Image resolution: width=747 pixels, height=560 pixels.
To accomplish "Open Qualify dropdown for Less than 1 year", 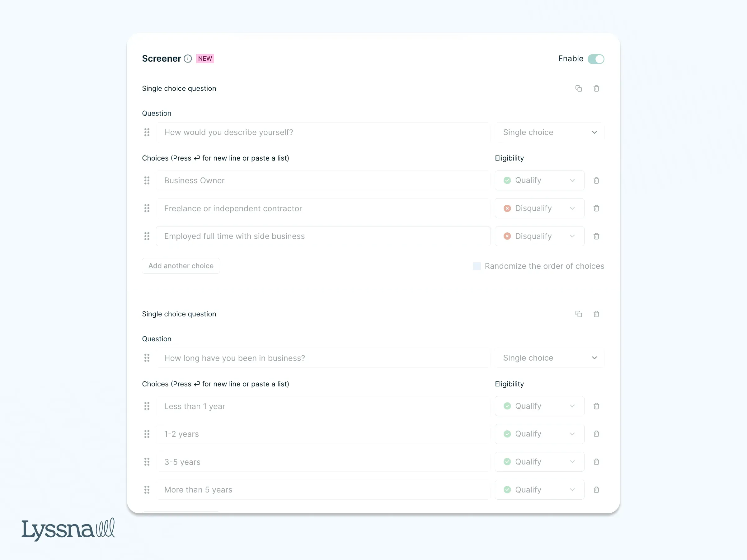I will click(539, 406).
